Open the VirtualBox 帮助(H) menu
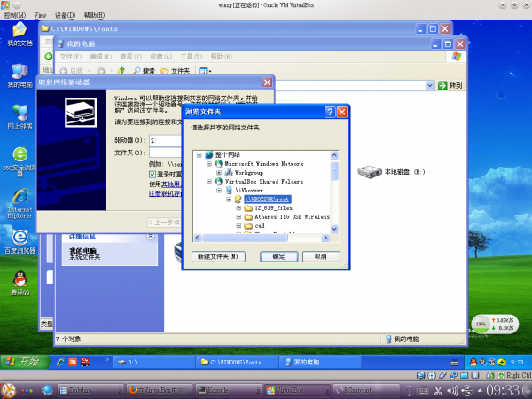 click(x=94, y=15)
